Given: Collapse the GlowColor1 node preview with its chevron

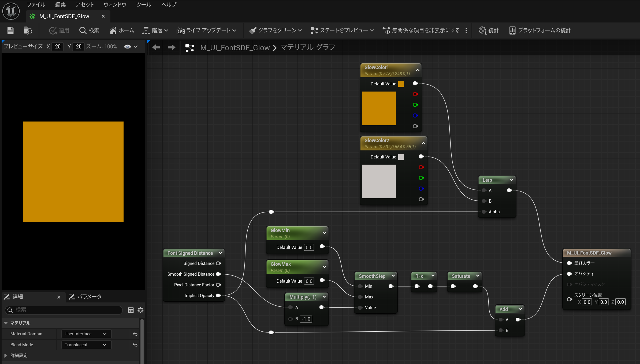Looking at the screenshot, I should [x=418, y=70].
